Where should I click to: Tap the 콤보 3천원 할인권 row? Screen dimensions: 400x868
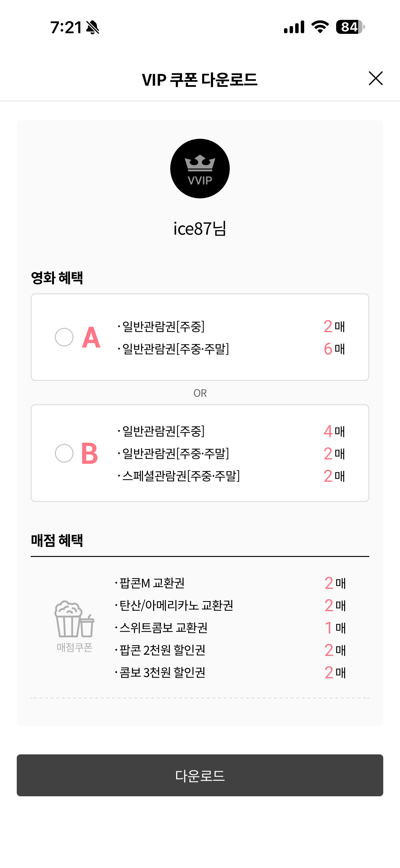[162, 672]
